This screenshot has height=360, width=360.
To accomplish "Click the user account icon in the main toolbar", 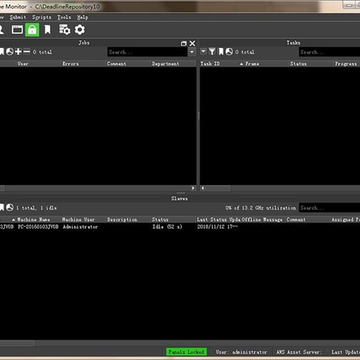I will pyautogui.click(x=1, y=30).
